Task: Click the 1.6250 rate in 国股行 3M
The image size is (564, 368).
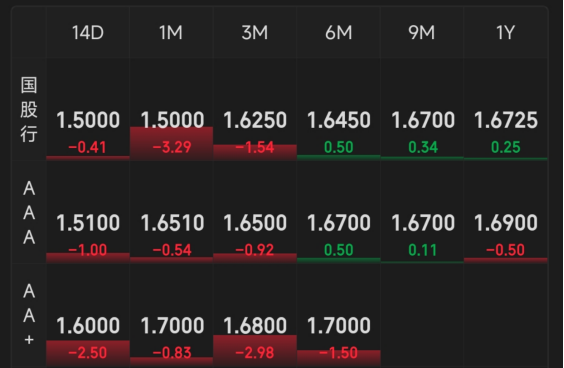Action: [x=255, y=120]
